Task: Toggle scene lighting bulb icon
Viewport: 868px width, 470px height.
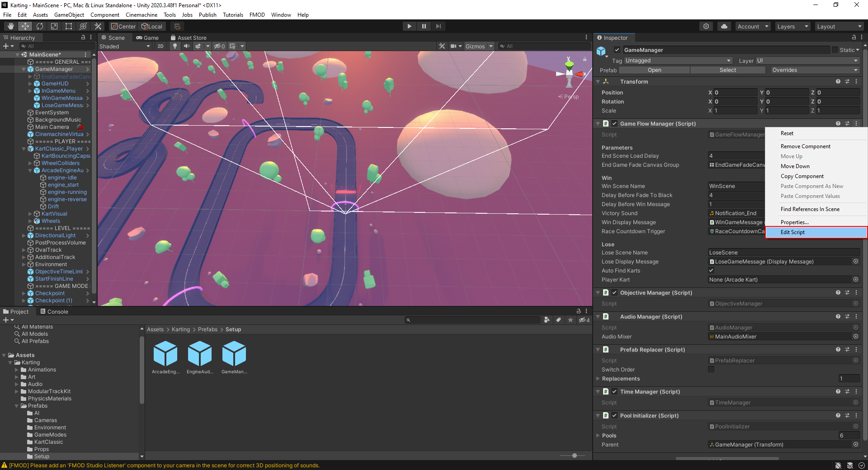Action: pos(175,46)
